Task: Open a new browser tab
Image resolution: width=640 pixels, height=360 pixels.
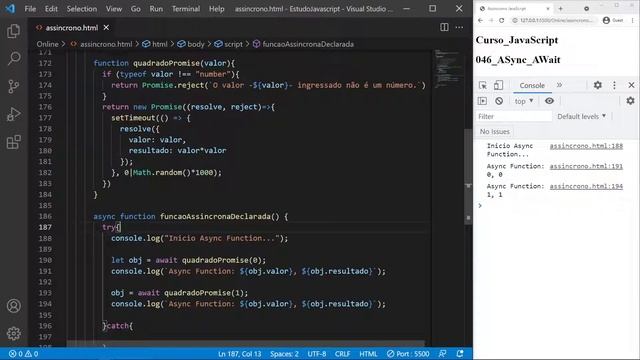Action: click(560, 8)
